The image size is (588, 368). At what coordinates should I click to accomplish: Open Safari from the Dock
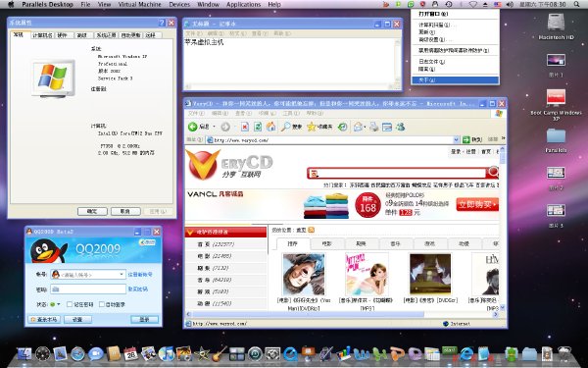coord(77,353)
